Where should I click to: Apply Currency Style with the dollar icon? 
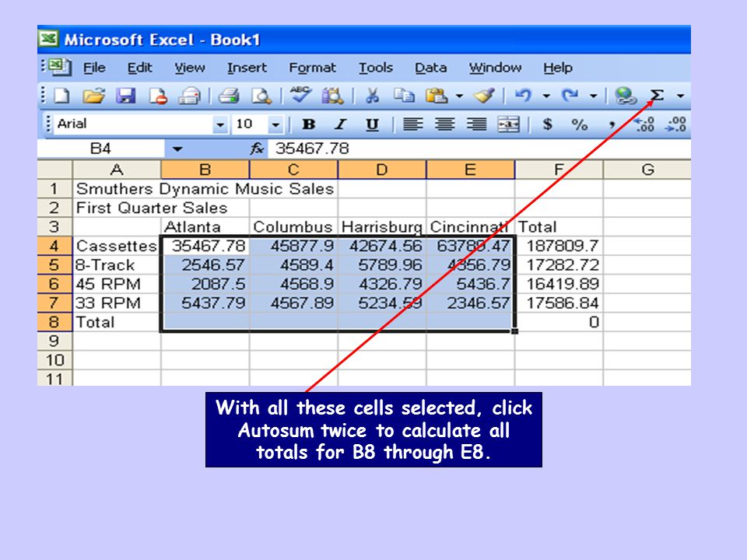(547, 124)
